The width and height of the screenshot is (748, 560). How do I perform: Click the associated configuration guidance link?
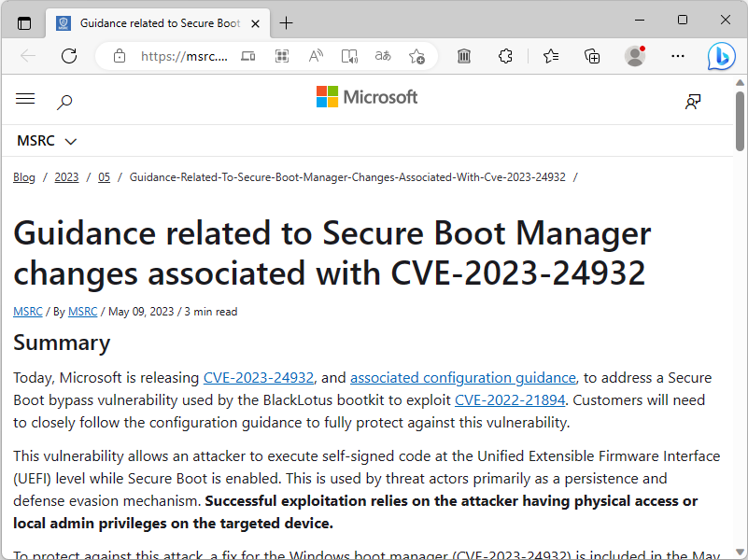click(463, 378)
